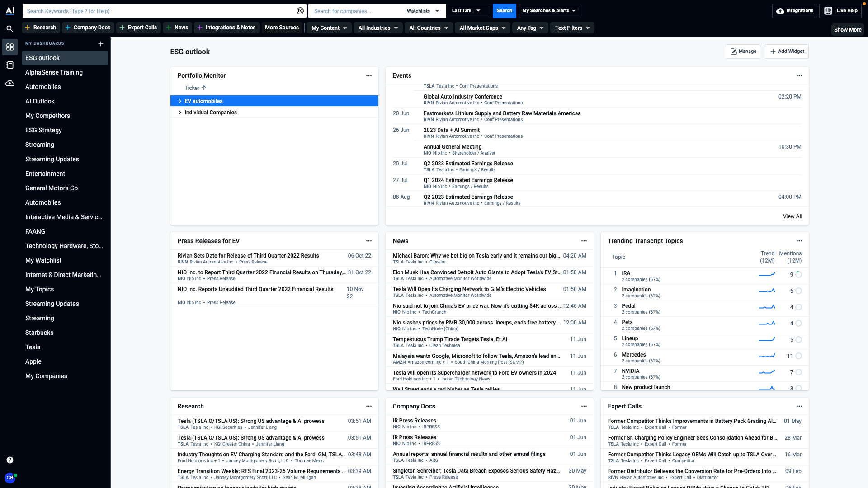868x488 pixels.
Task: Open Expert Calls widget options menu
Action: point(799,406)
